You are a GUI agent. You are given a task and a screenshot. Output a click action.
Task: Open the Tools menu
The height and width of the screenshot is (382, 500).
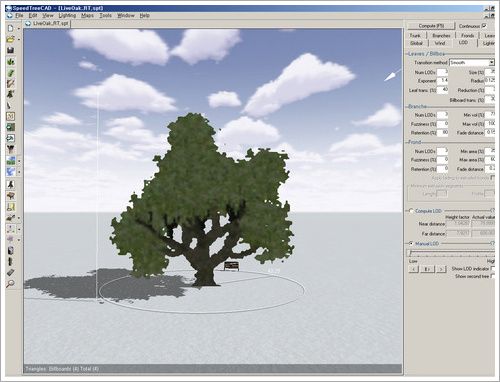pos(105,15)
